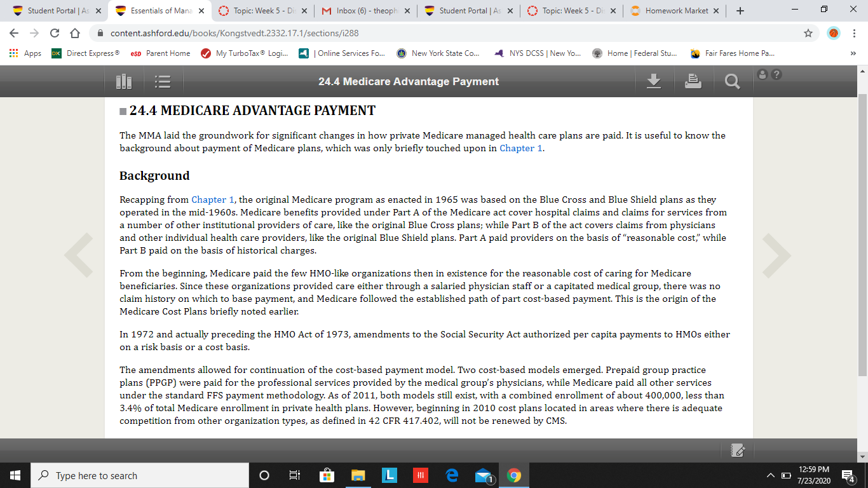Open Task View on the taskbar
868x488 pixels.
pyautogui.click(x=295, y=475)
